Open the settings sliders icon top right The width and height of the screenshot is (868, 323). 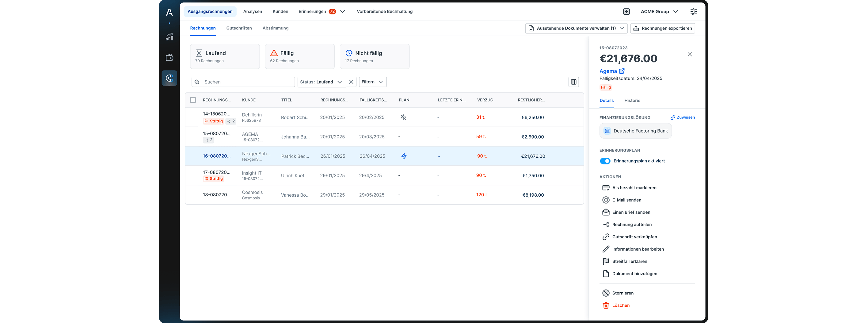694,11
